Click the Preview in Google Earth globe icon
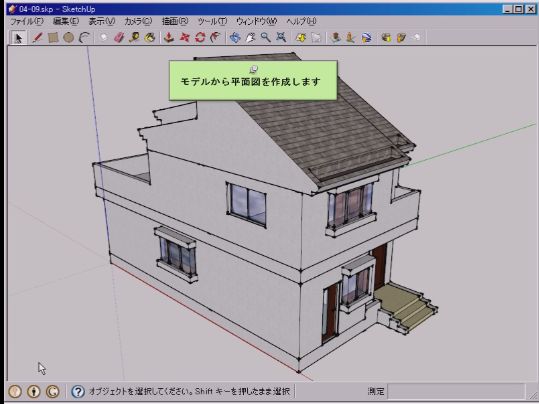 click(366, 37)
